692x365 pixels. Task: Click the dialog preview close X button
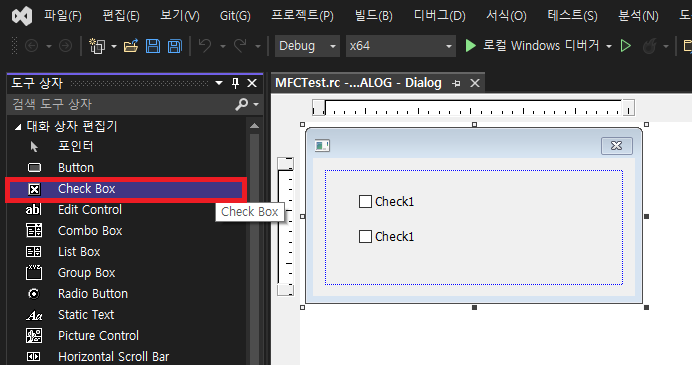pyautogui.click(x=617, y=146)
